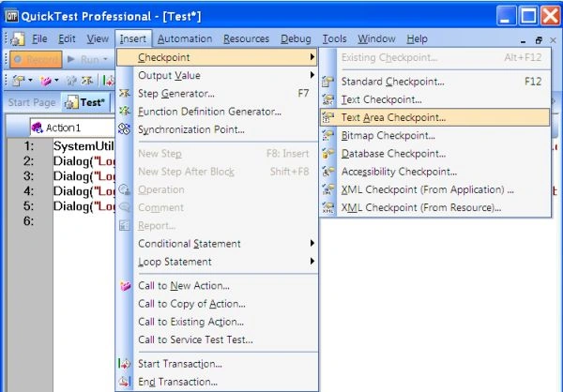Click the Database Checkpoint icon
Image resolution: width=563 pixels, height=392 pixels.
[327, 154]
